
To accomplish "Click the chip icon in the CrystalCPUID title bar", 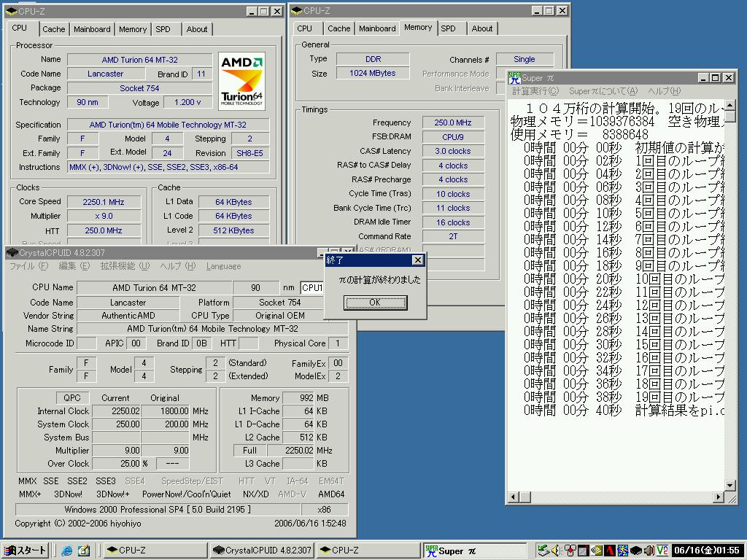I will [12, 252].
